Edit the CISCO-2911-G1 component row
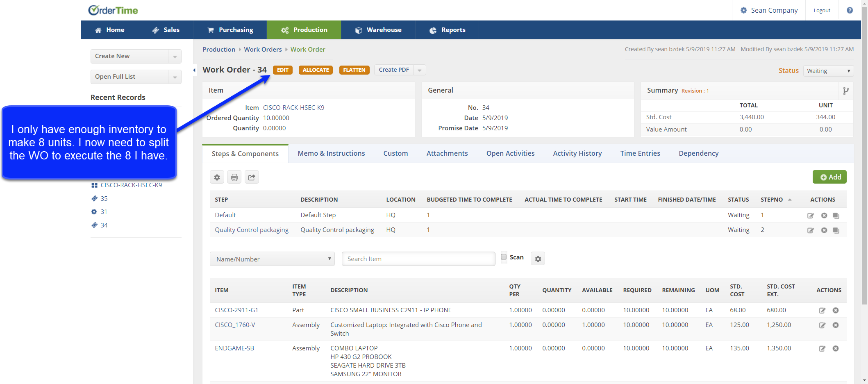Image resolution: width=868 pixels, height=384 pixels. pyautogui.click(x=822, y=311)
